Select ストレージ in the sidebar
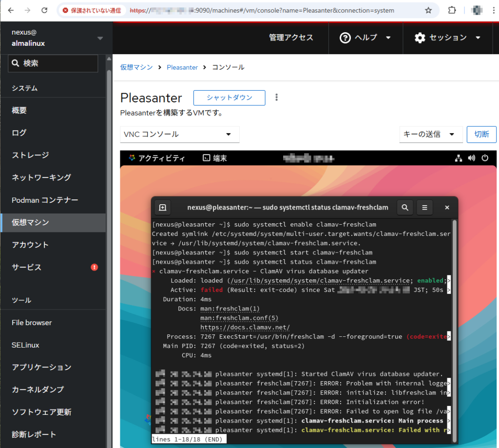 pyautogui.click(x=30, y=155)
